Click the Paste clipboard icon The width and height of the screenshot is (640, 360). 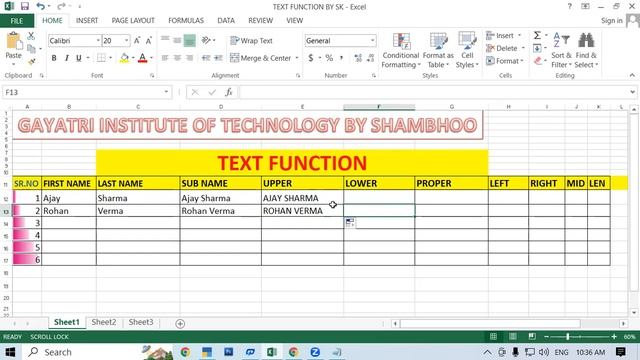tap(13, 41)
